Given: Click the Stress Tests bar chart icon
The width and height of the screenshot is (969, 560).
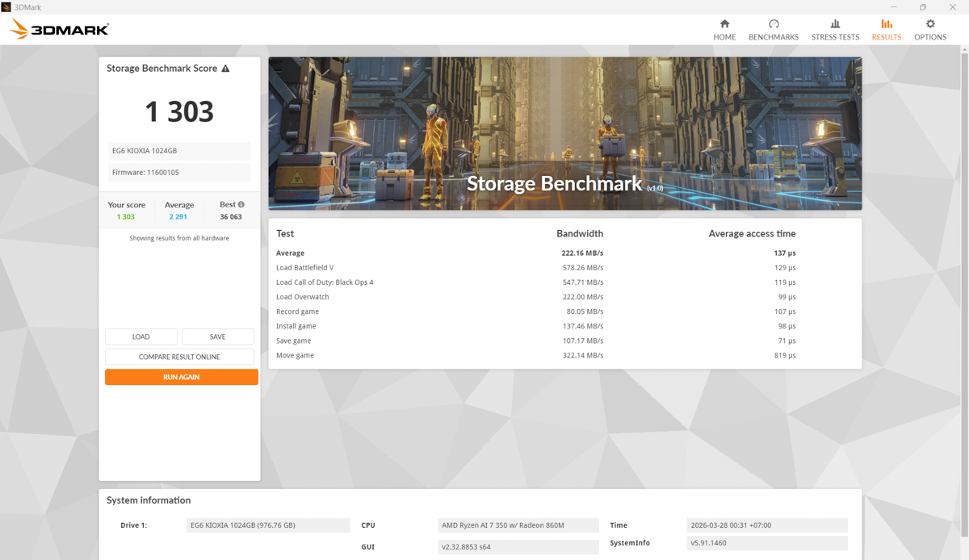Looking at the screenshot, I should tap(835, 25).
